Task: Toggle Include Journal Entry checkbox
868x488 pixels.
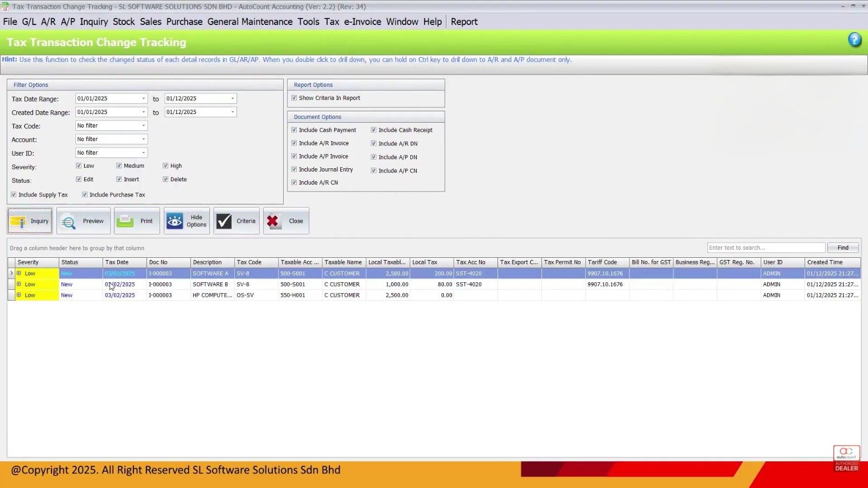Action: coord(294,169)
